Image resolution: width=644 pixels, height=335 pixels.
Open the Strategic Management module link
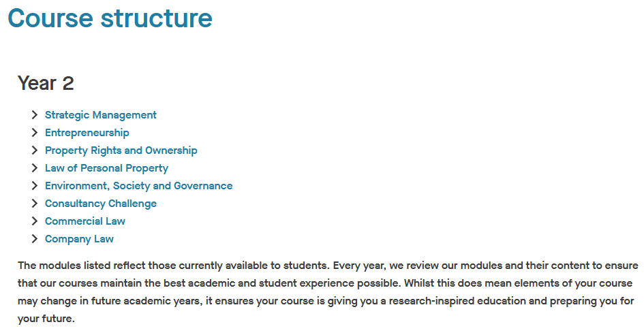(x=101, y=115)
